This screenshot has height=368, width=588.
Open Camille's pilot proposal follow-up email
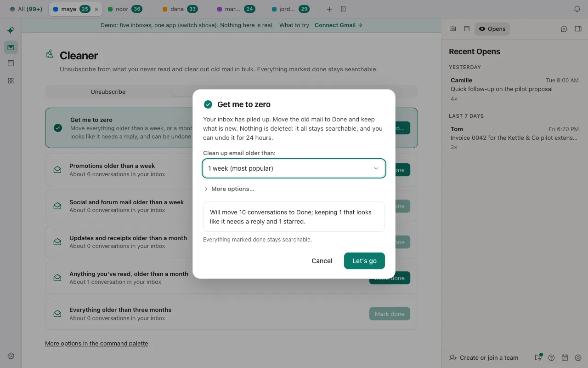click(x=514, y=89)
